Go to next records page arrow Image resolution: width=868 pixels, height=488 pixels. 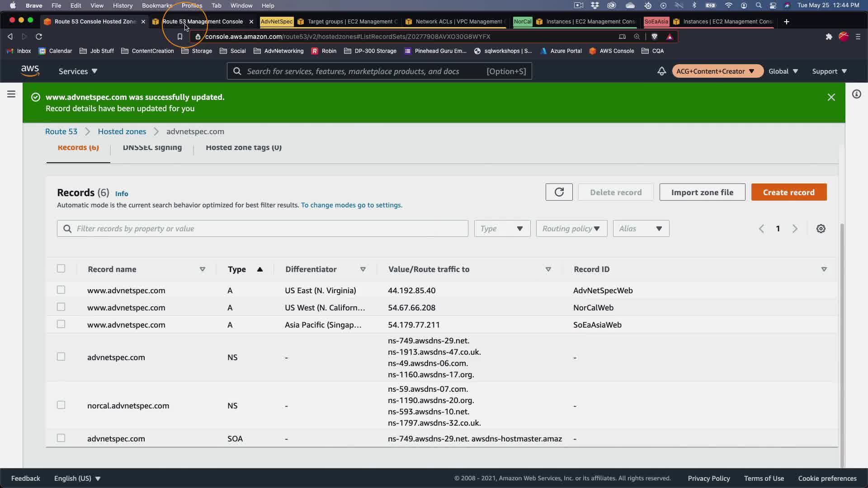(x=795, y=229)
